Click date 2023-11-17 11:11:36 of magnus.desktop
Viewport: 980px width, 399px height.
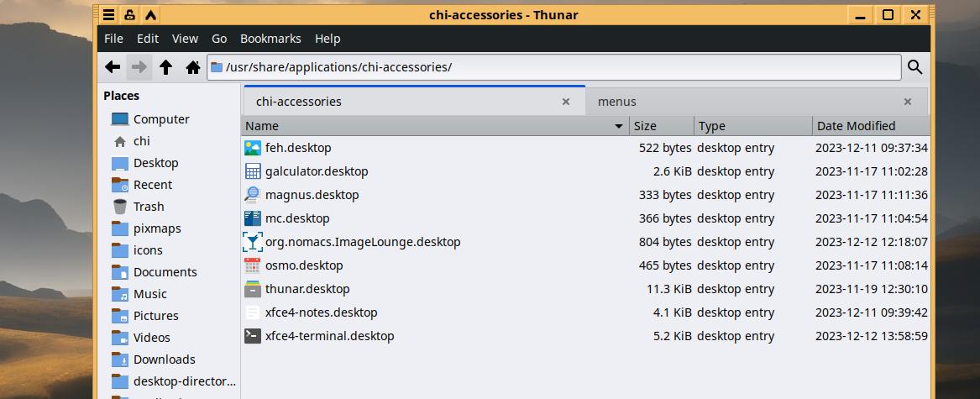(x=871, y=195)
